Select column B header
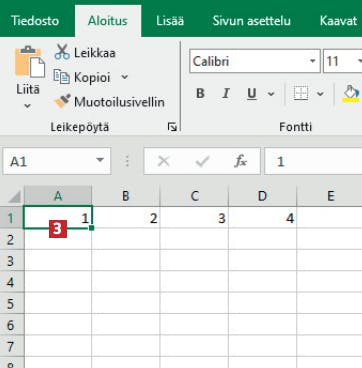362x368 pixels. click(x=126, y=196)
